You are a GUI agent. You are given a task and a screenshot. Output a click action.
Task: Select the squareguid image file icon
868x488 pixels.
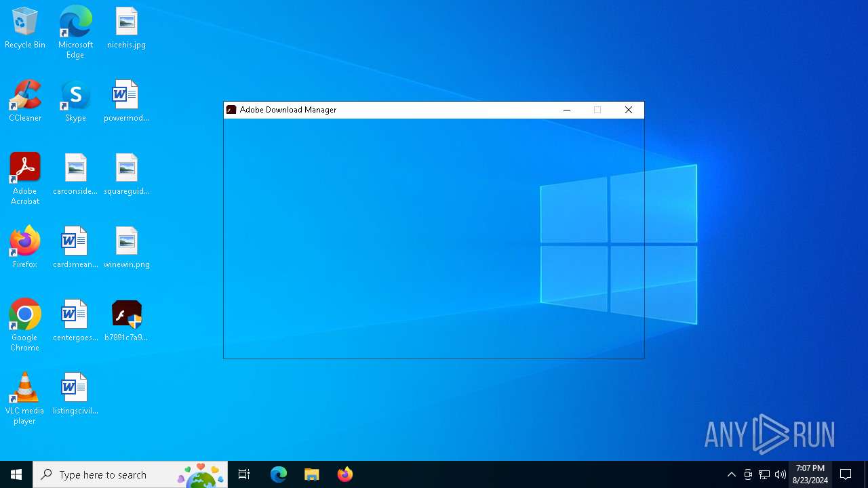pyautogui.click(x=126, y=175)
